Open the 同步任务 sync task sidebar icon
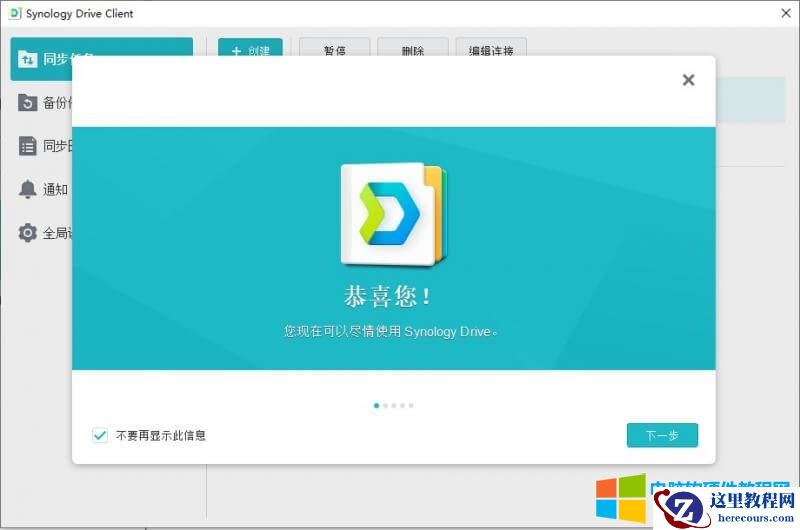 click(x=28, y=59)
